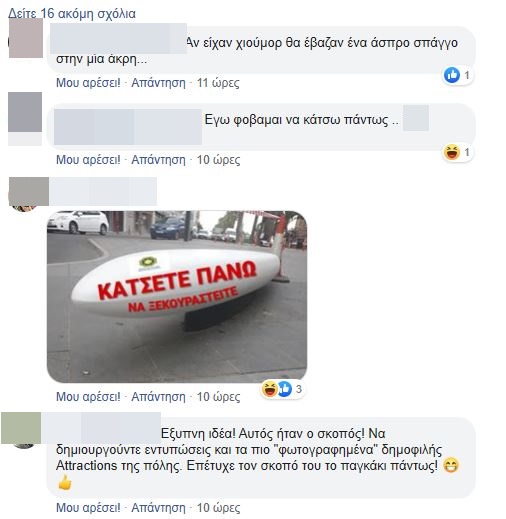
Task: Open the 11 ώρες timestamp link
Action: pos(218,83)
